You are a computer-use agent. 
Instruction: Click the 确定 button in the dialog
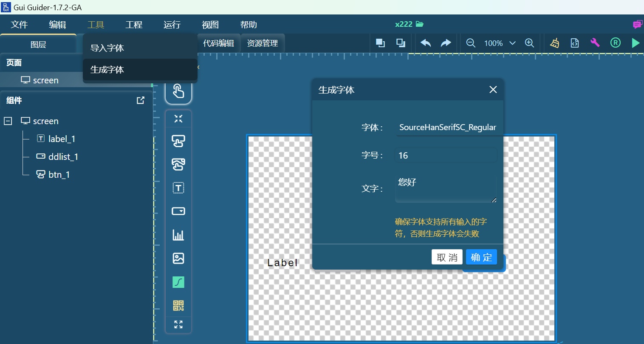point(481,257)
